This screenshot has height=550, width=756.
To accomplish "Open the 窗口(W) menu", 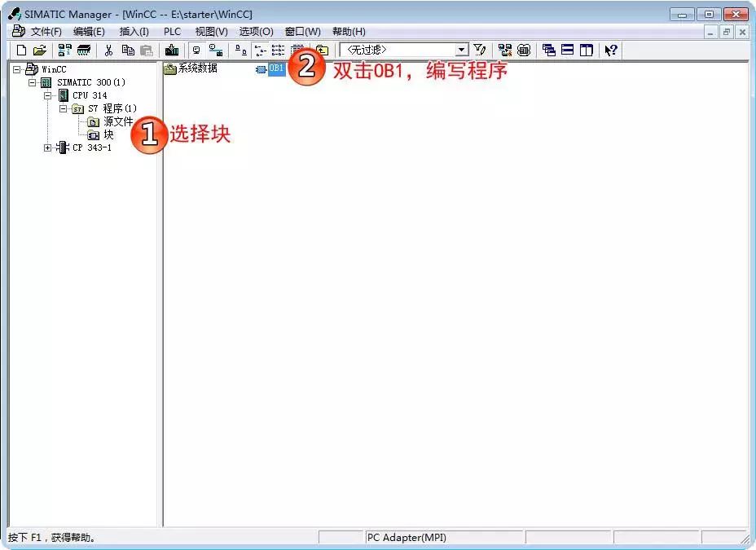I will 303,32.
